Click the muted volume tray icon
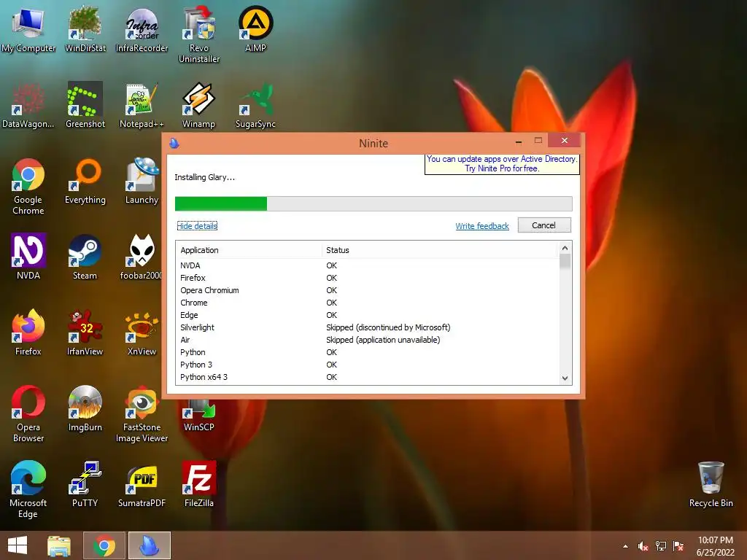747x560 pixels. pyautogui.click(x=643, y=546)
